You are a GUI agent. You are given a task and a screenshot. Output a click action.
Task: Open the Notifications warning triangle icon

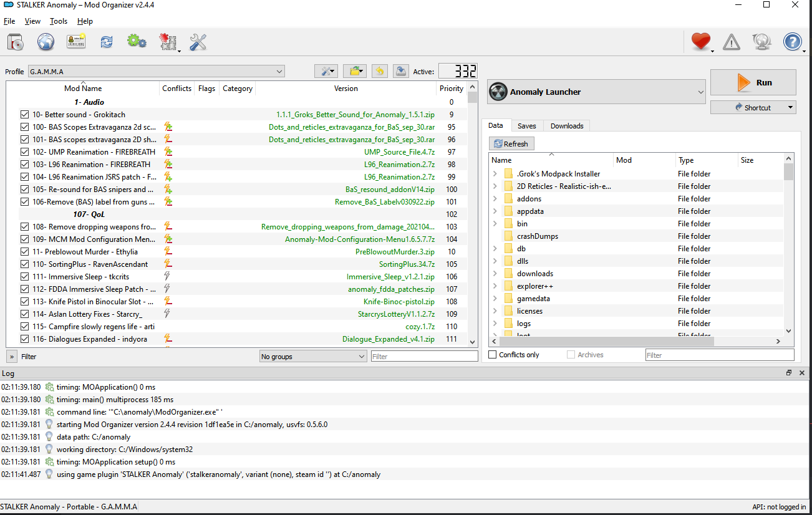732,42
